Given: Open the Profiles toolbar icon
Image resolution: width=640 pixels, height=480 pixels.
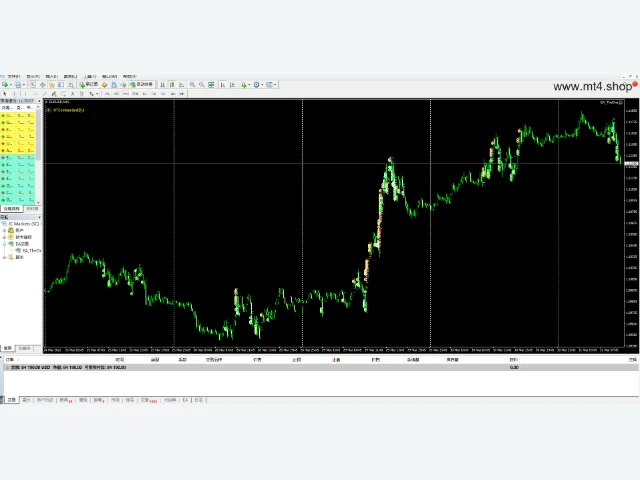Looking at the screenshot, I should point(18,84).
